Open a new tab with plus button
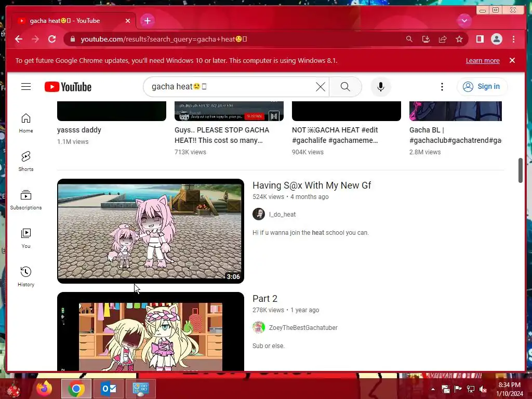Screen dimensions: 532x399 (x=147, y=21)
